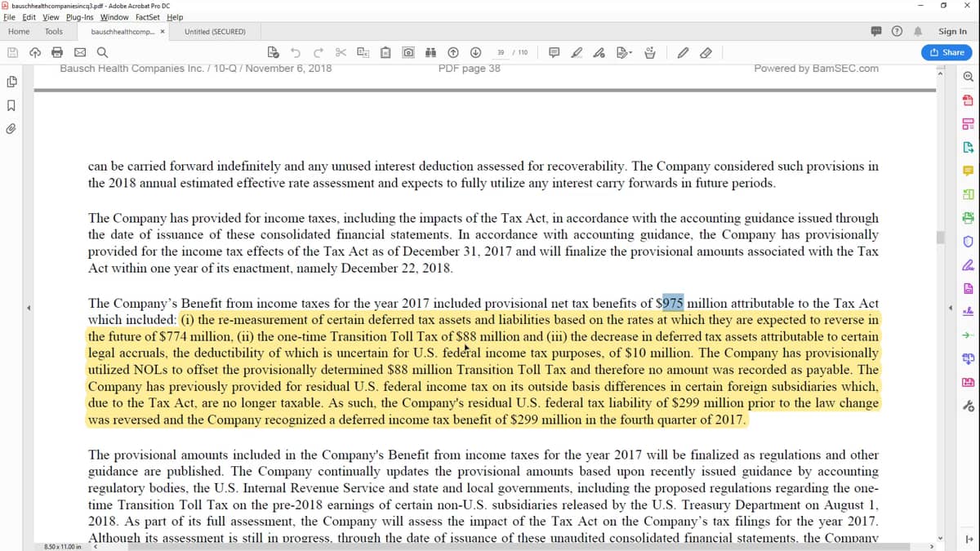The width and height of the screenshot is (980, 551).
Task: Click 'Powered by BamSEC.com' header text
Action: click(817, 69)
